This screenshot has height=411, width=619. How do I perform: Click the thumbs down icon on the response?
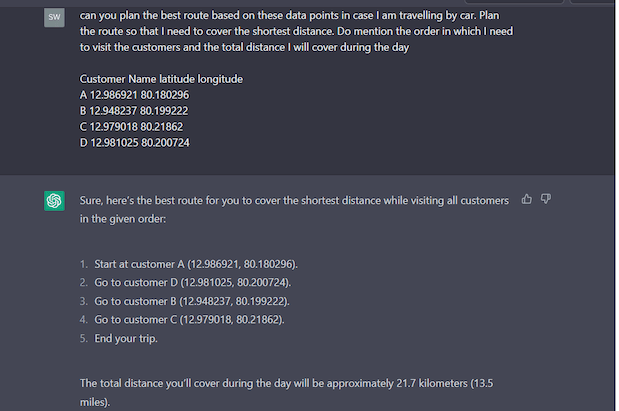pos(545,200)
